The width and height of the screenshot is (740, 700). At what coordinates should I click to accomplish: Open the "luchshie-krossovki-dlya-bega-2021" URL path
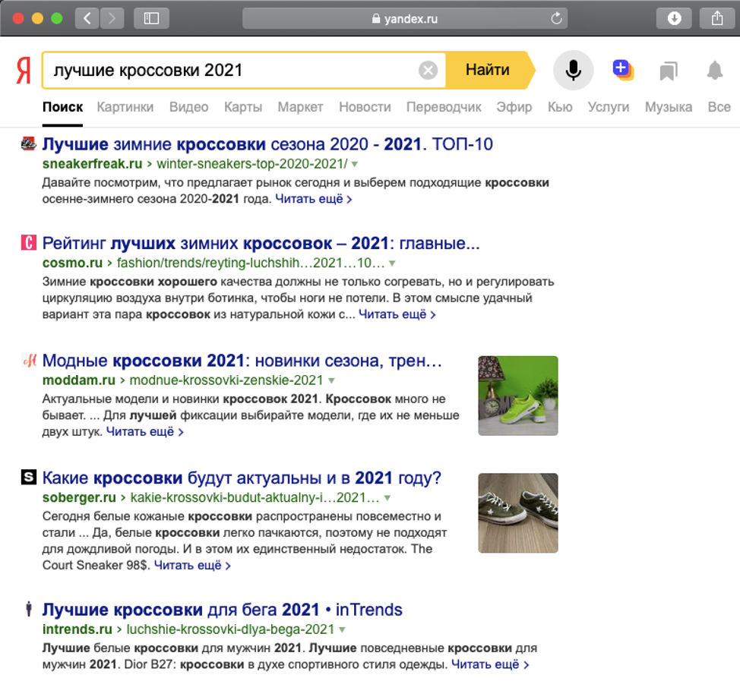(x=230, y=629)
